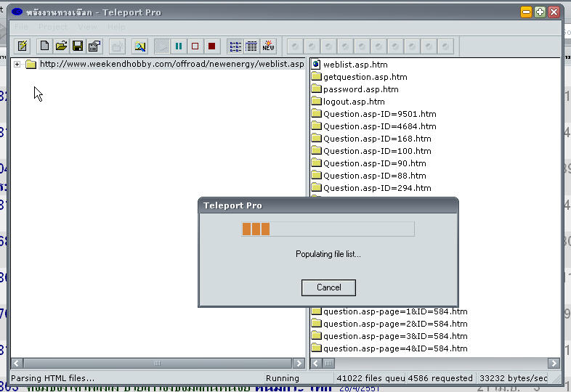571x392 pixels.
Task: Click the NEW toolbar icon
Action: coord(268,46)
